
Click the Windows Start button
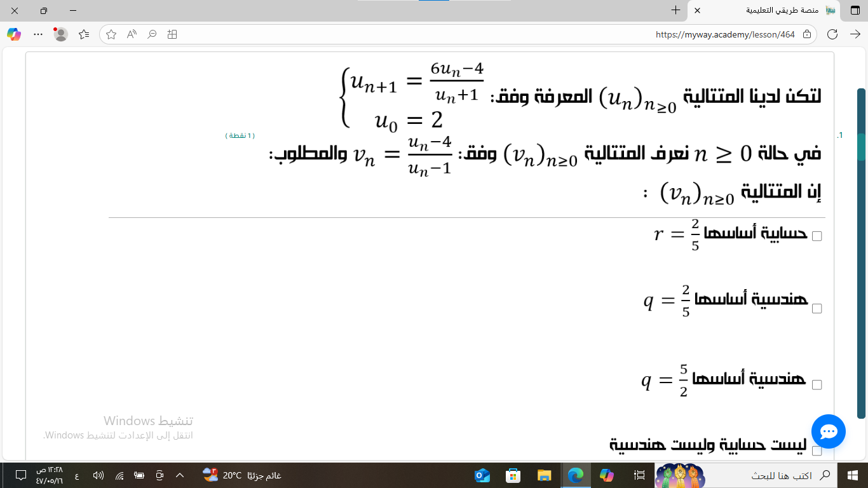[x=853, y=475]
